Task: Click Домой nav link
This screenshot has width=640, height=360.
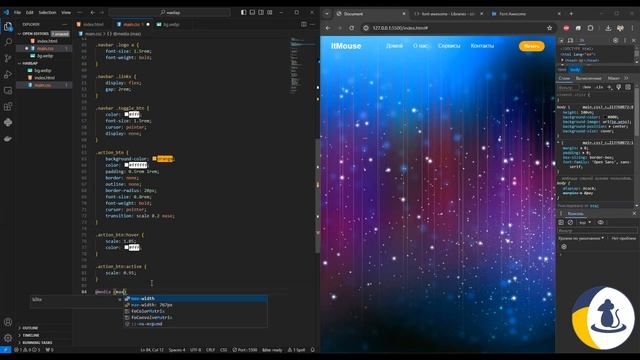Action: pos(394,46)
